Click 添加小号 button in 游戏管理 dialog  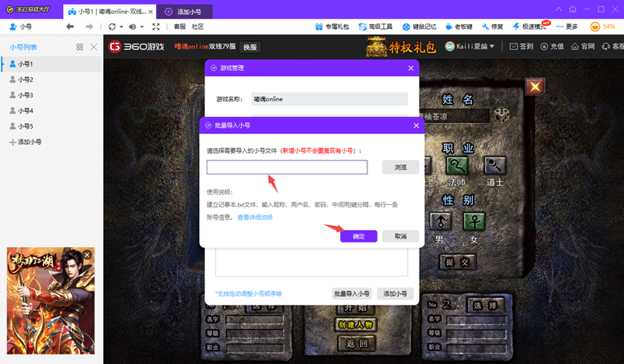coord(395,294)
